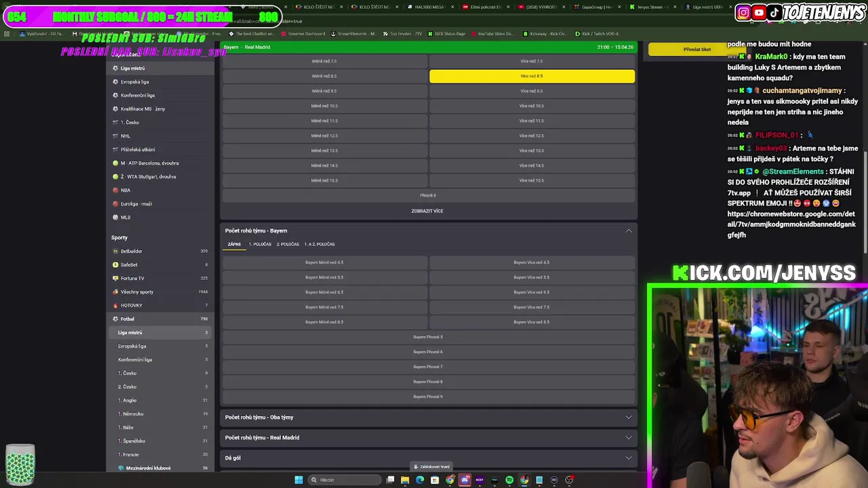Expand 1. Anglie league list
The height and width of the screenshot is (488, 868).
(161, 401)
